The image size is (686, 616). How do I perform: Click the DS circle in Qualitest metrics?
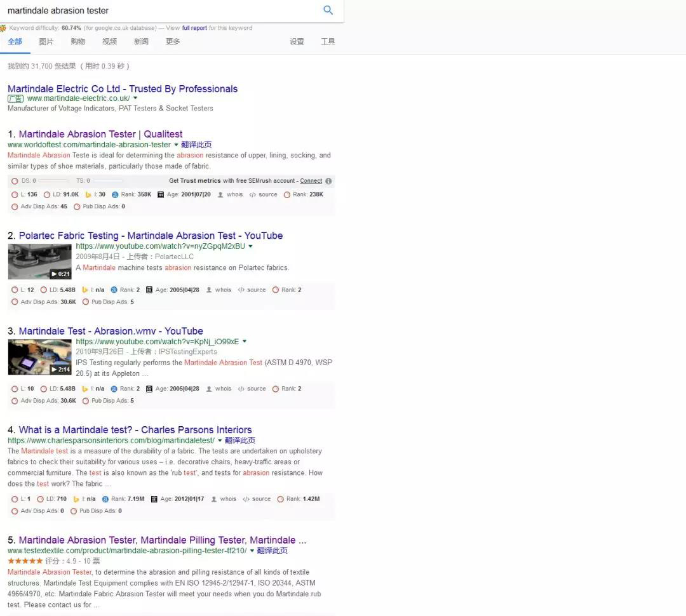pyautogui.click(x=15, y=181)
